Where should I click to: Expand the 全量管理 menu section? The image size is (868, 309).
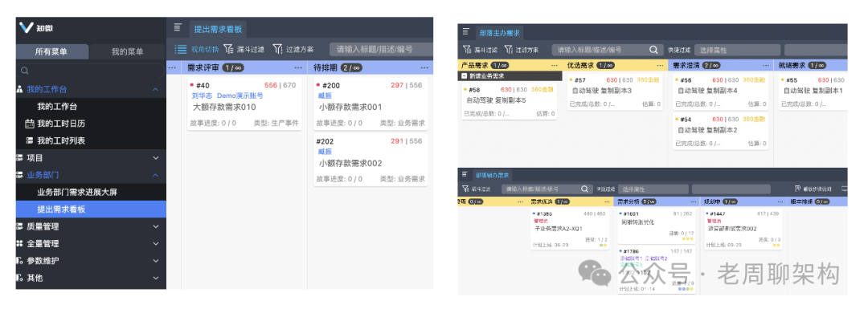click(x=156, y=244)
